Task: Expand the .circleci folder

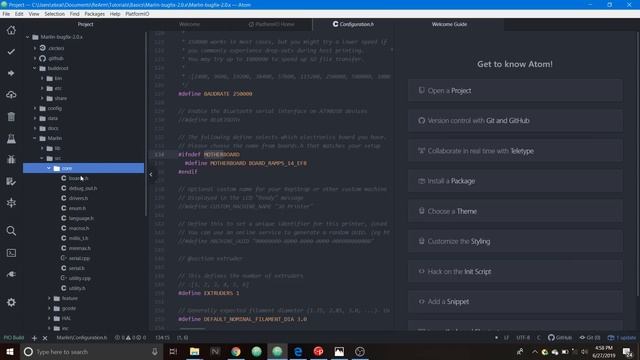Action: [x=35, y=48]
